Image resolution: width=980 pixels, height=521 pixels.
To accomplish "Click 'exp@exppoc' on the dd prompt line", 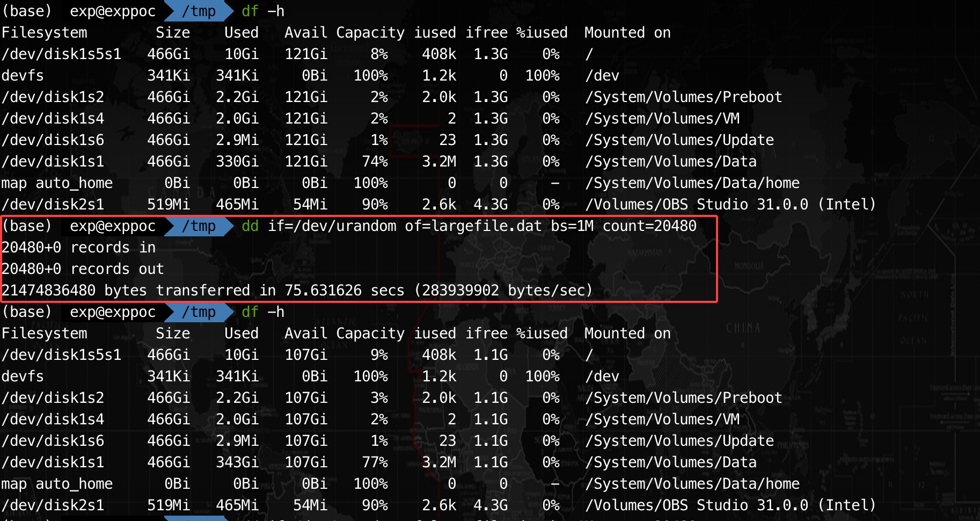I will tap(113, 226).
